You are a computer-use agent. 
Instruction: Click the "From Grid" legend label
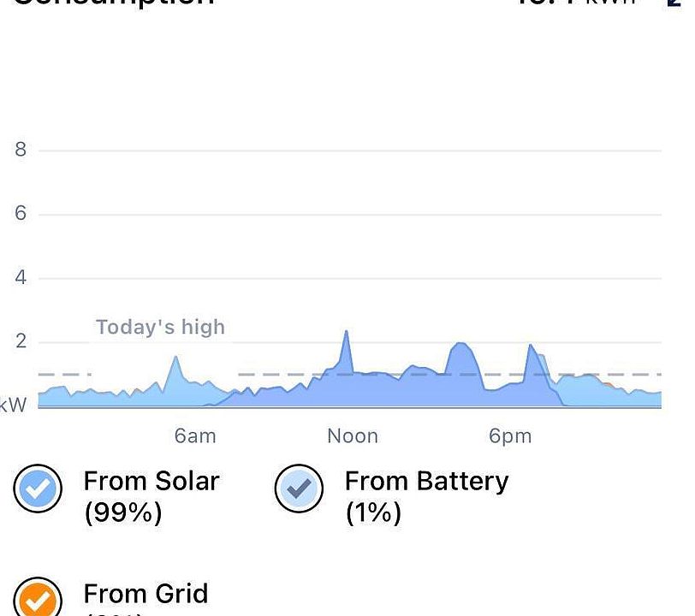(x=146, y=594)
